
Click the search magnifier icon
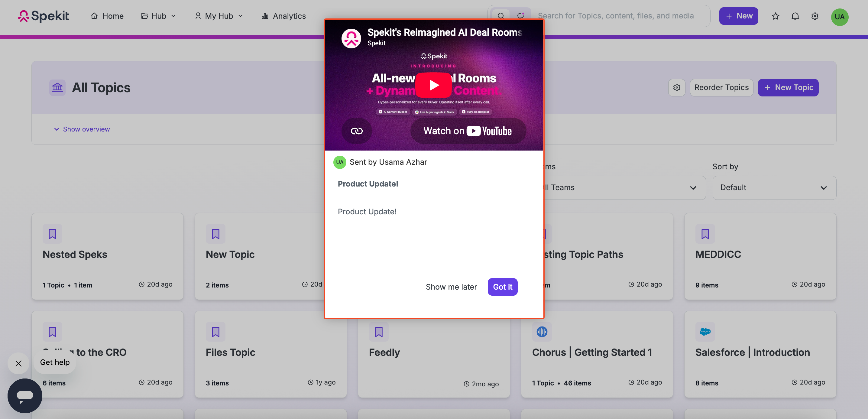(501, 16)
